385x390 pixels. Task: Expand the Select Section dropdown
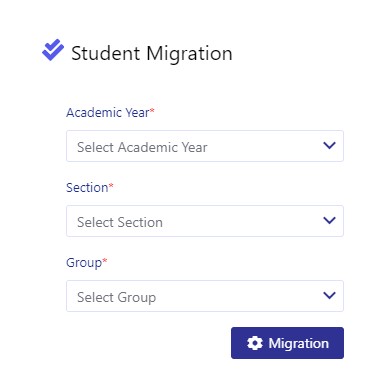tap(205, 221)
